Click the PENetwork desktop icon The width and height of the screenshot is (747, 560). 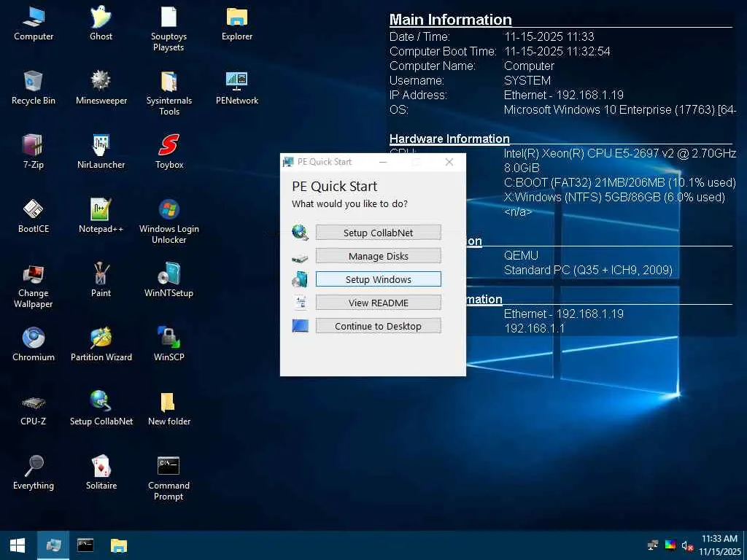pos(237,88)
